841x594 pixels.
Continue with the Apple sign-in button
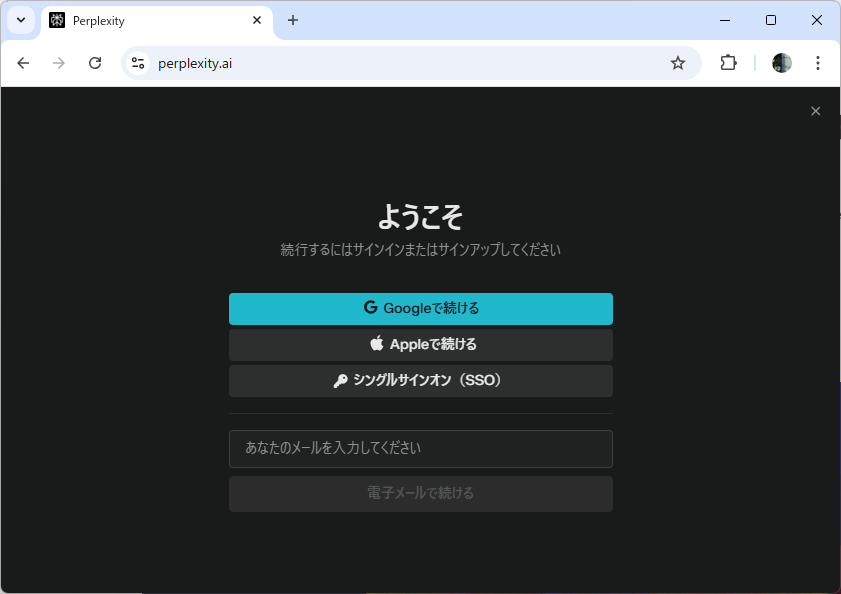[420, 344]
